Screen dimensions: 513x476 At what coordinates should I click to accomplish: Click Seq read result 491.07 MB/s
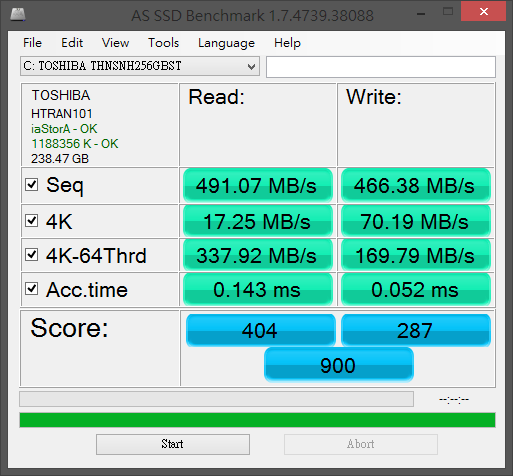(x=258, y=185)
